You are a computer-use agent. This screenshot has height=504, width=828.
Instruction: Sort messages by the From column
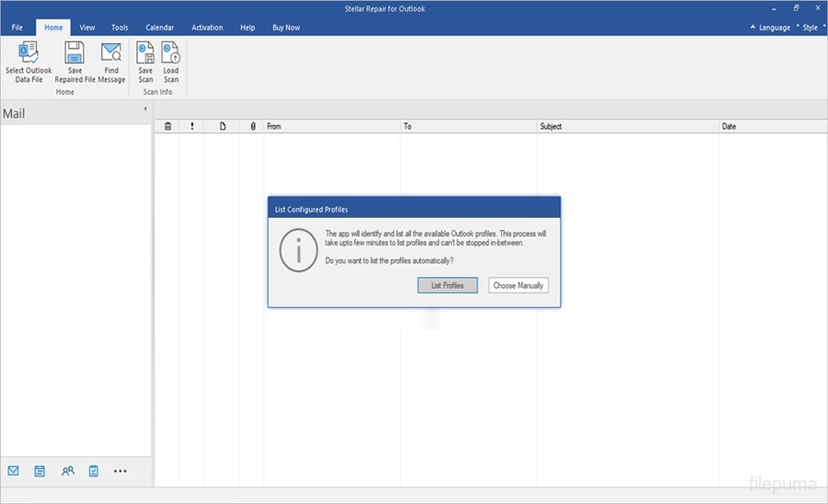point(331,126)
